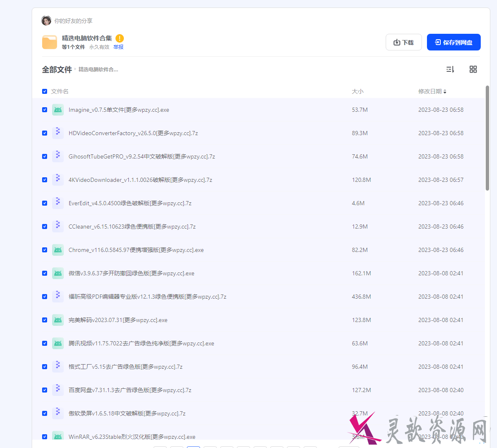The width and height of the screenshot is (497, 448).
Task: Click the 精选电脑软件合集 share title
Action: pos(87,38)
